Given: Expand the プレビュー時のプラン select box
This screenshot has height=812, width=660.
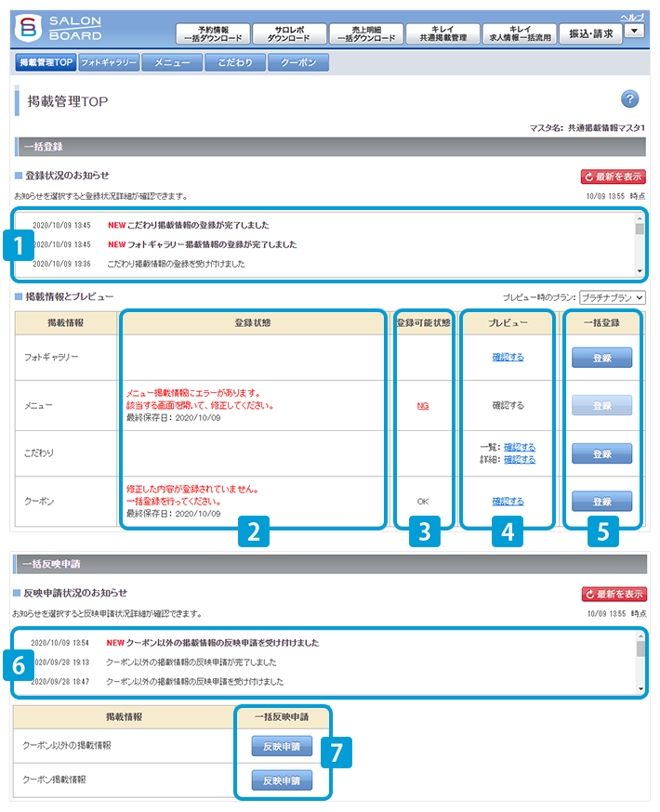Looking at the screenshot, I should point(612,297).
